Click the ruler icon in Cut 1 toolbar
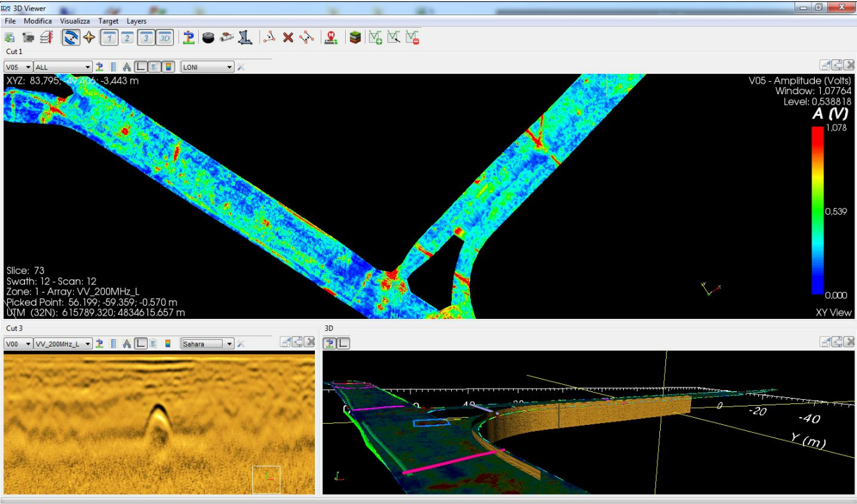Viewport: 857px width, 504px height. click(113, 67)
